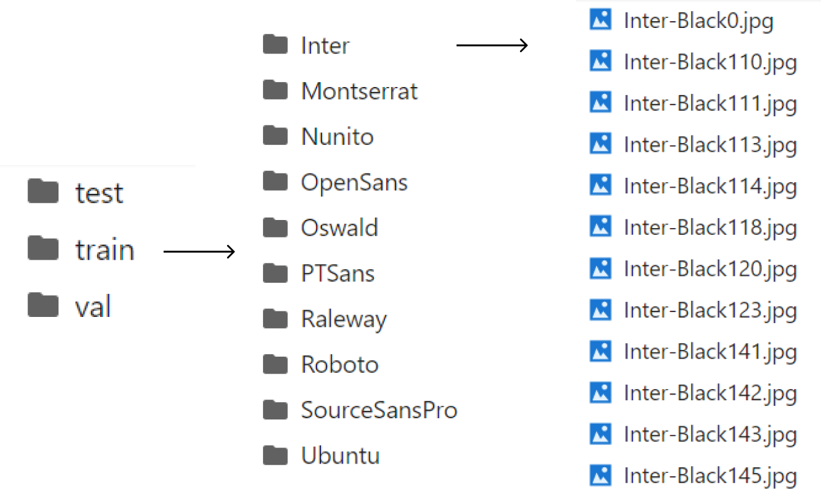The height and width of the screenshot is (504, 821).
Task: Click the val folder icon
Action: pos(43,306)
